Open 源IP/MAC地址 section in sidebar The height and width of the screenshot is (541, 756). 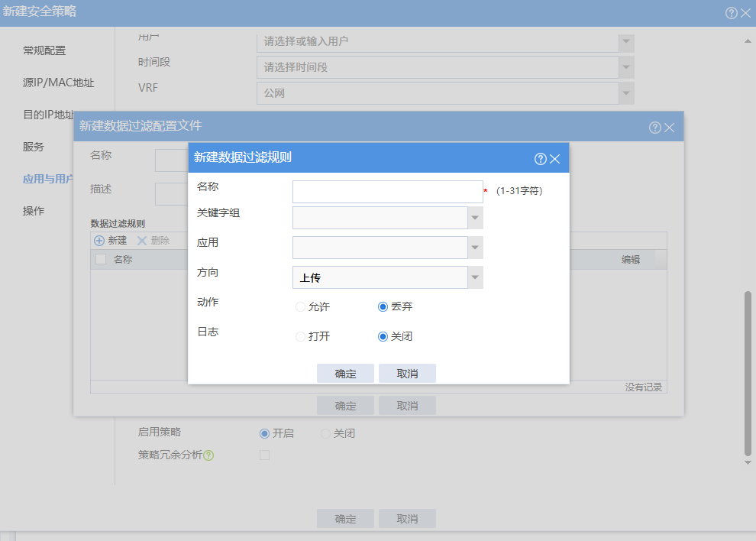pyautogui.click(x=58, y=83)
